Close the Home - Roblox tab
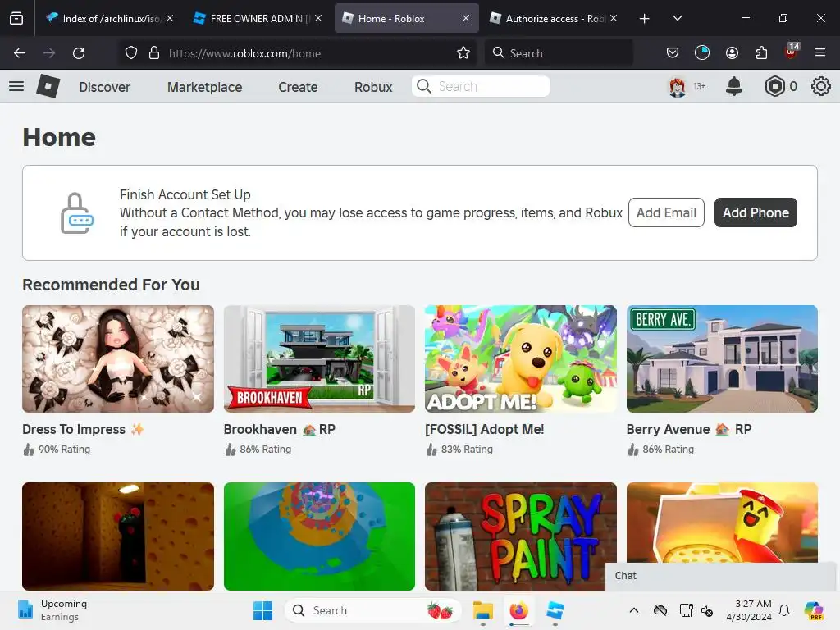 (x=466, y=18)
